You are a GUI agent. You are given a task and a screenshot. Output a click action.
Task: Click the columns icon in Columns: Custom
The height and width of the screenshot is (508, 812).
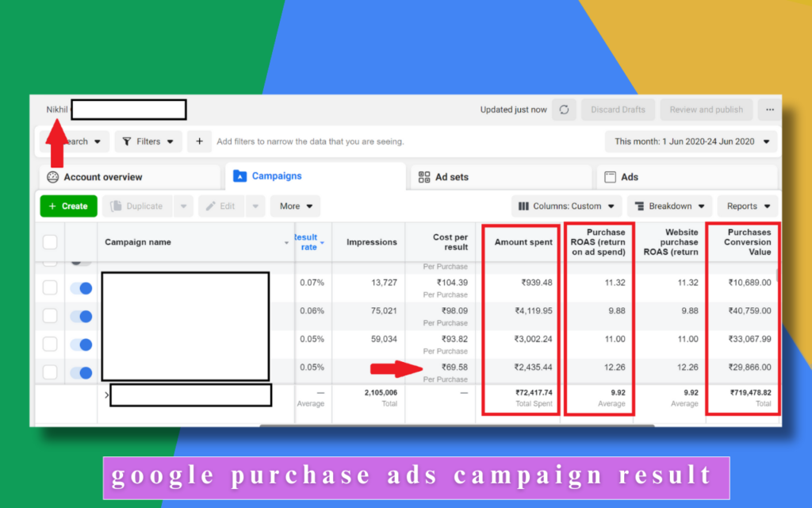523,206
